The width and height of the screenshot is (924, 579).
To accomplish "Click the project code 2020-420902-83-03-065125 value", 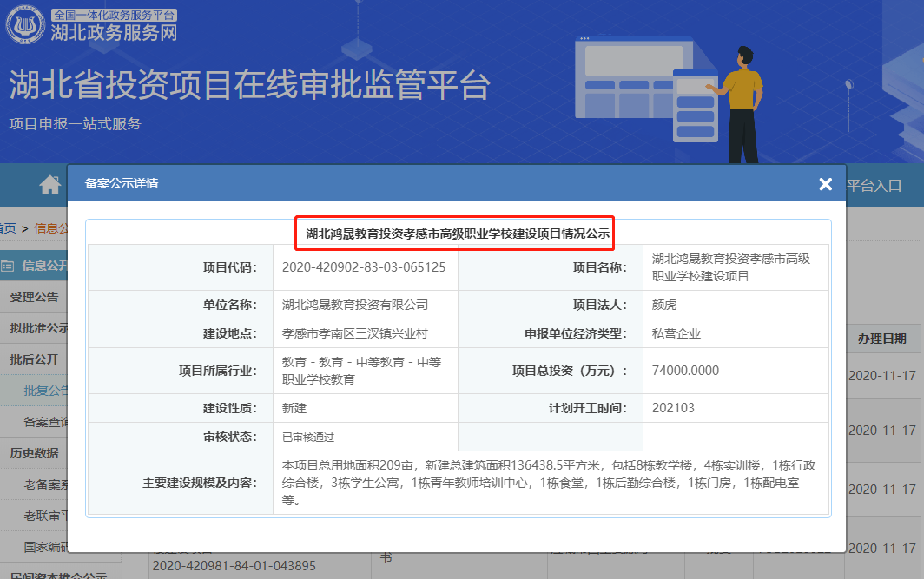I will click(364, 267).
